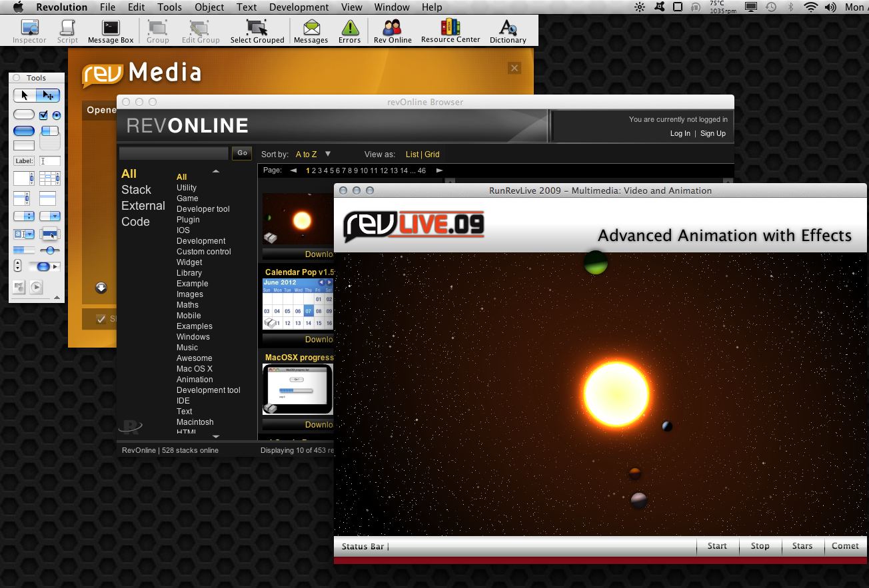The height and width of the screenshot is (588, 869).
Task: Open the Development menu
Action: click(299, 7)
